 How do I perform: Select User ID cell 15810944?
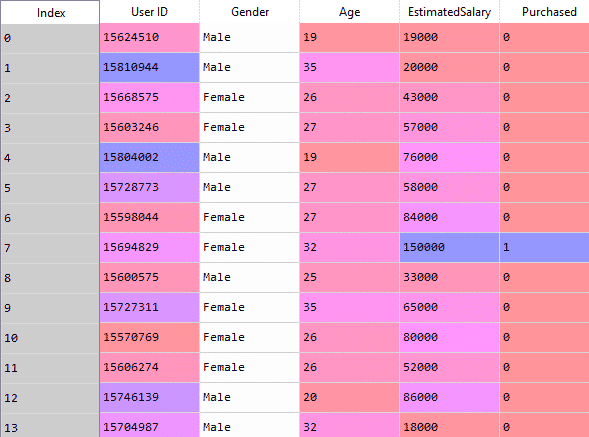[150, 68]
